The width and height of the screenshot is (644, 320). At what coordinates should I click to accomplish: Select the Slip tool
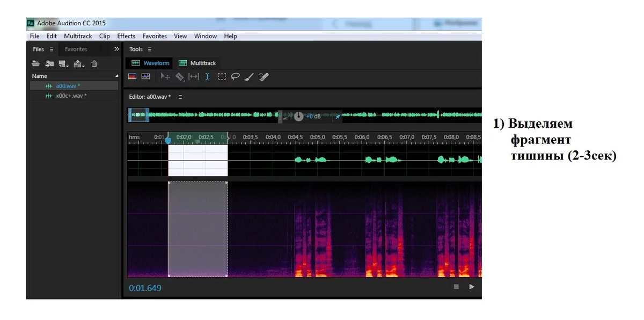[193, 77]
